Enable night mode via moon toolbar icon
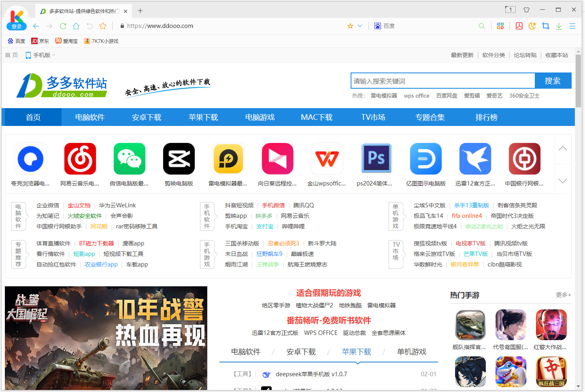This screenshot has height=392, width=585. (x=532, y=26)
